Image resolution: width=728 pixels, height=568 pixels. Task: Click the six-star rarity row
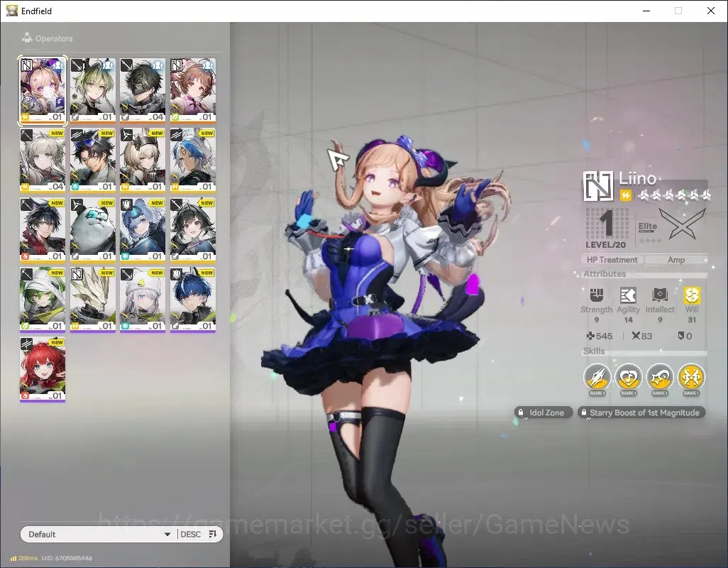[674, 195]
